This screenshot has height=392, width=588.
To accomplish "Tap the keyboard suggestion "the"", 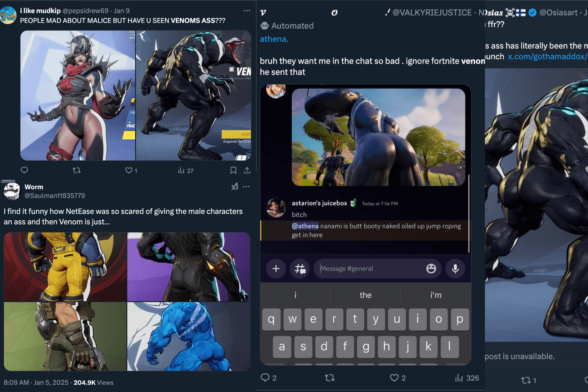I will point(366,295).
